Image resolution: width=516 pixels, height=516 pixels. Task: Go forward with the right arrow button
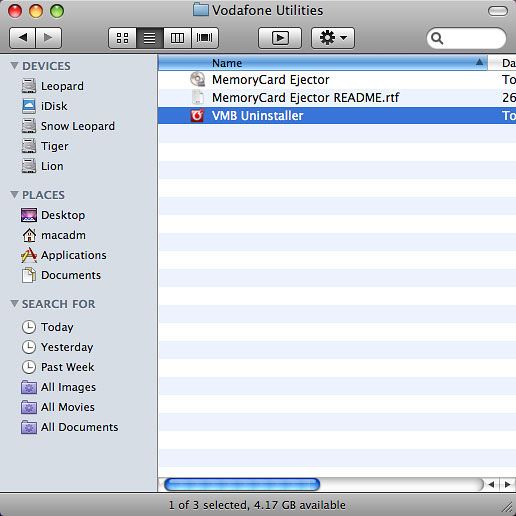pyautogui.click(x=49, y=38)
